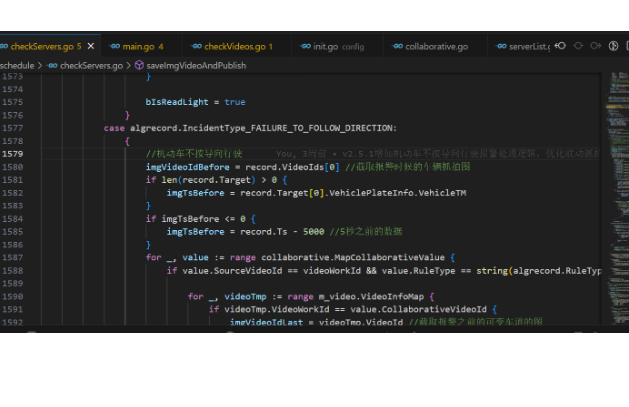This screenshot has width=629, height=407.
Task: Open the checkVideos.go tab
Action: click(x=237, y=46)
